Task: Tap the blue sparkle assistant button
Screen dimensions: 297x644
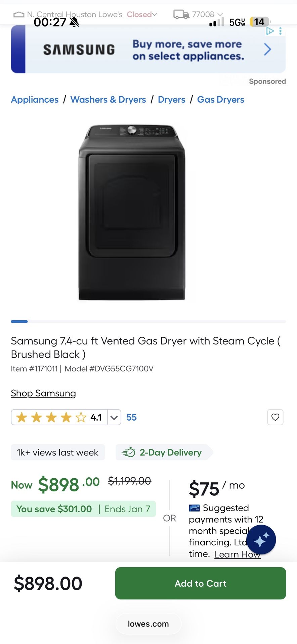Action: pyautogui.click(x=261, y=540)
